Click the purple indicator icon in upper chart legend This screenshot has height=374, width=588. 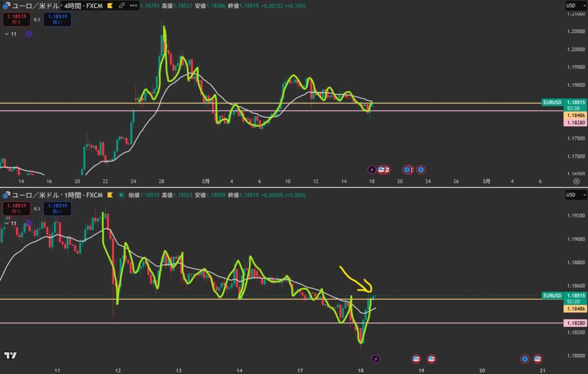click(x=29, y=34)
